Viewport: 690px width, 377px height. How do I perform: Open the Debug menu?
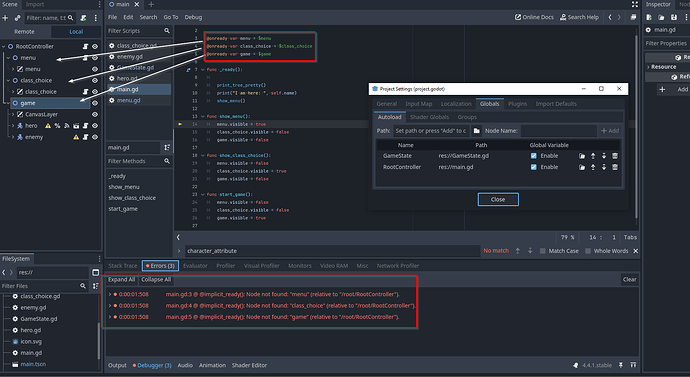[x=193, y=17]
